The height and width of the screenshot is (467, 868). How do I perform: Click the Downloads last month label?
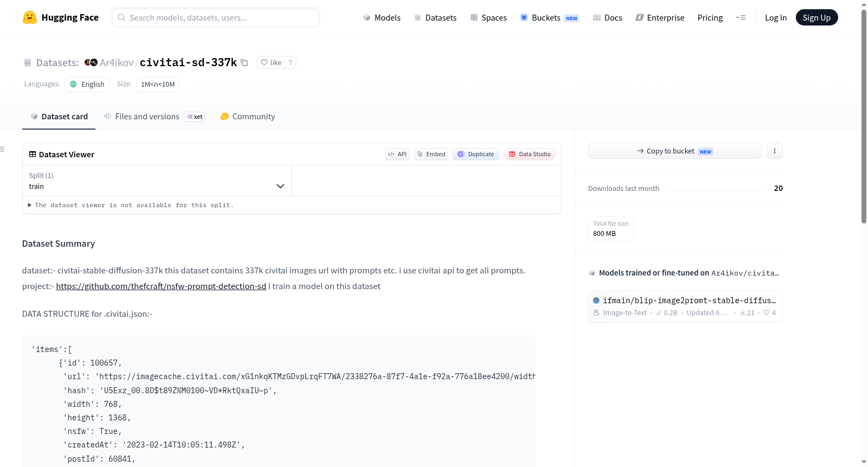click(623, 188)
